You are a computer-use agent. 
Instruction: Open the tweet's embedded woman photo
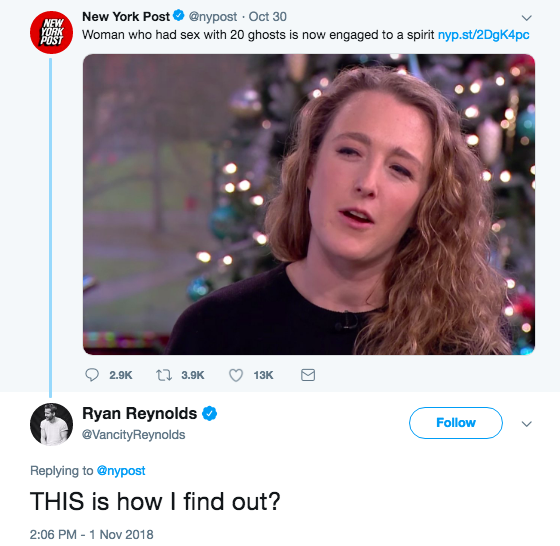309,204
